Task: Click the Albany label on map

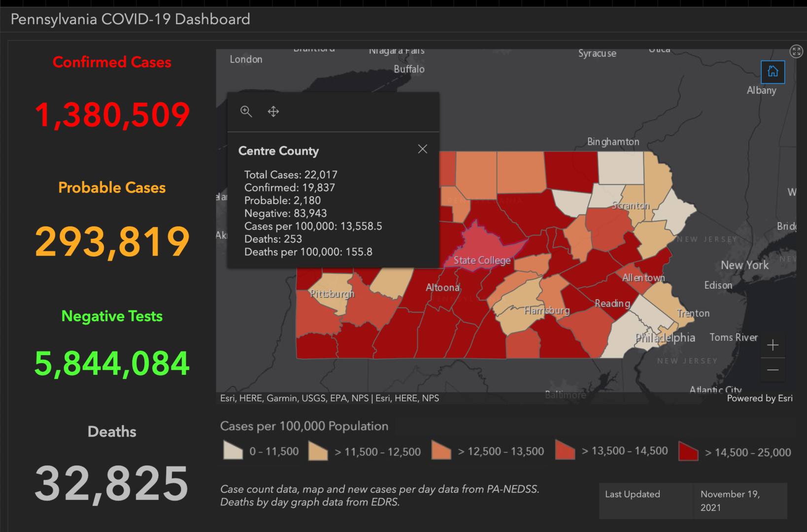Action: point(762,90)
